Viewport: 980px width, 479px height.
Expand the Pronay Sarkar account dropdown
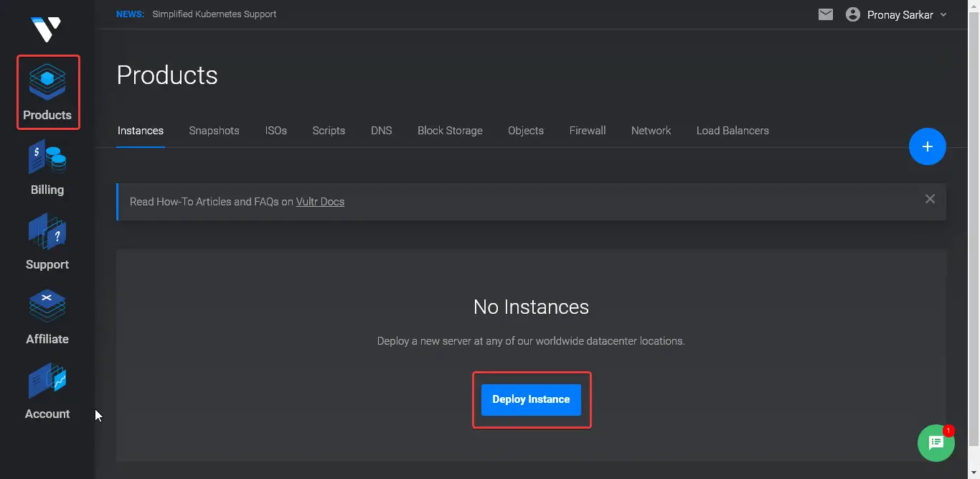(x=907, y=14)
